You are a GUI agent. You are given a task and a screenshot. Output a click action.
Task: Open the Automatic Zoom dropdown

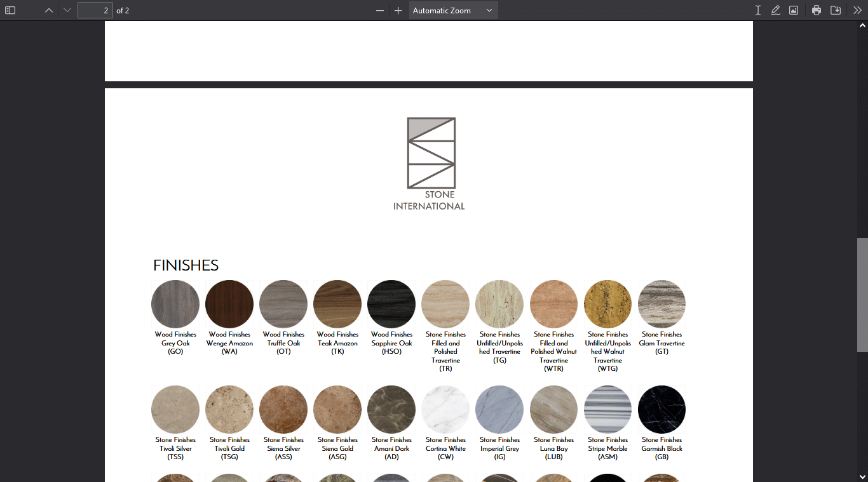pyautogui.click(x=453, y=10)
